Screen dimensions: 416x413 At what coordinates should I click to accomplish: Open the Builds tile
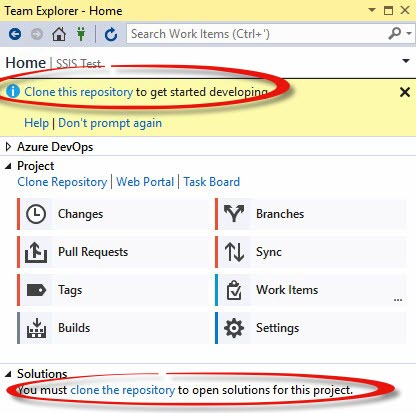click(113, 328)
